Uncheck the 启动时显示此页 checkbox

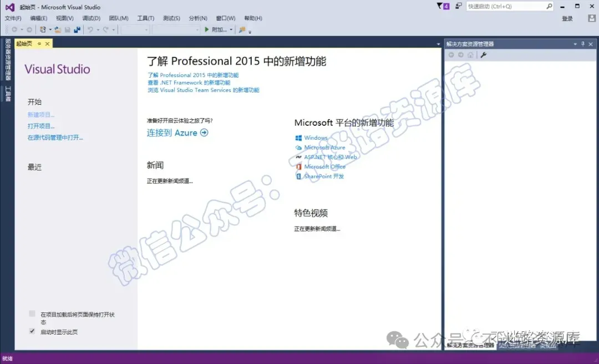coord(32,331)
